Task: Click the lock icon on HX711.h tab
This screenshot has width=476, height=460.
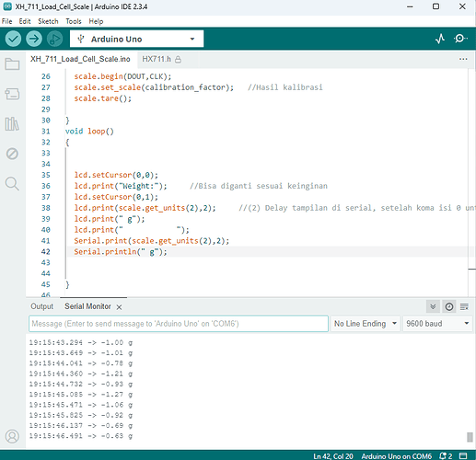Action: pyautogui.click(x=178, y=60)
